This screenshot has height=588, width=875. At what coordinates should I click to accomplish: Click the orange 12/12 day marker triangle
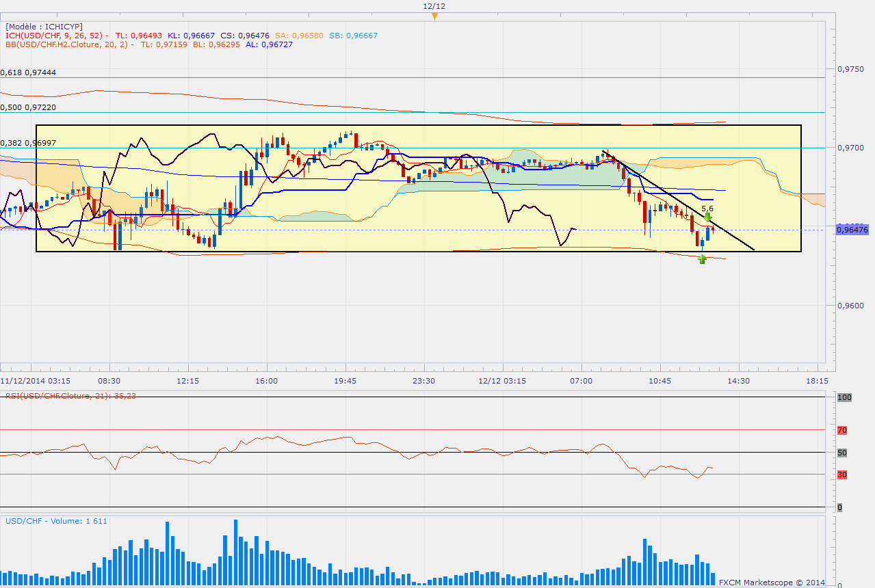[x=434, y=16]
